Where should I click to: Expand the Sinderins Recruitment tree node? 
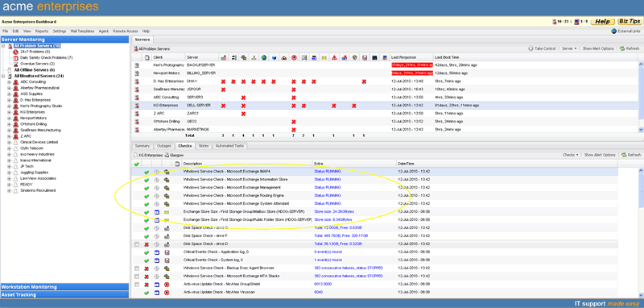pos(9,191)
